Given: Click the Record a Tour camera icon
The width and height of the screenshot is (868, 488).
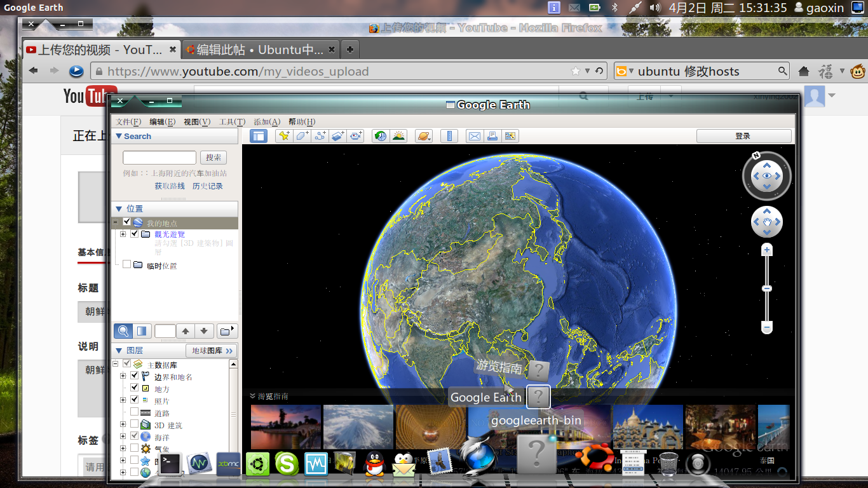Looking at the screenshot, I should (x=355, y=135).
